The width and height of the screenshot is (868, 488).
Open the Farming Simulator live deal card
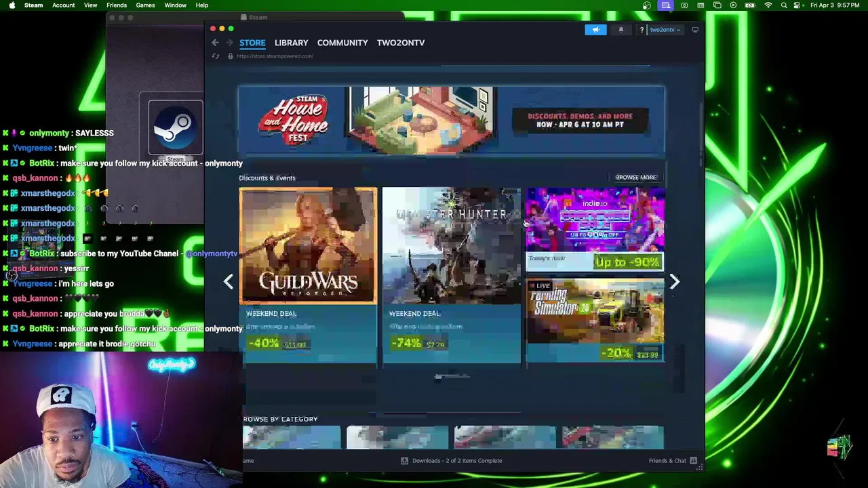point(595,320)
